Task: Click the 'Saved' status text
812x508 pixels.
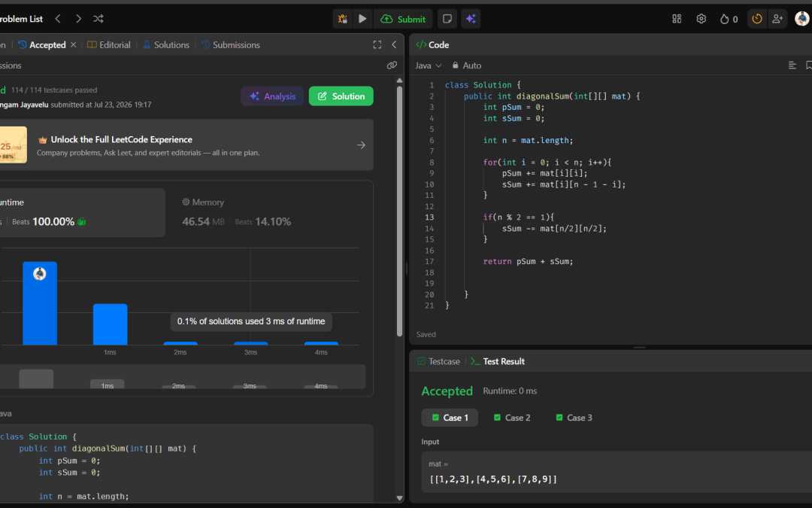Action: pos(426,334)
